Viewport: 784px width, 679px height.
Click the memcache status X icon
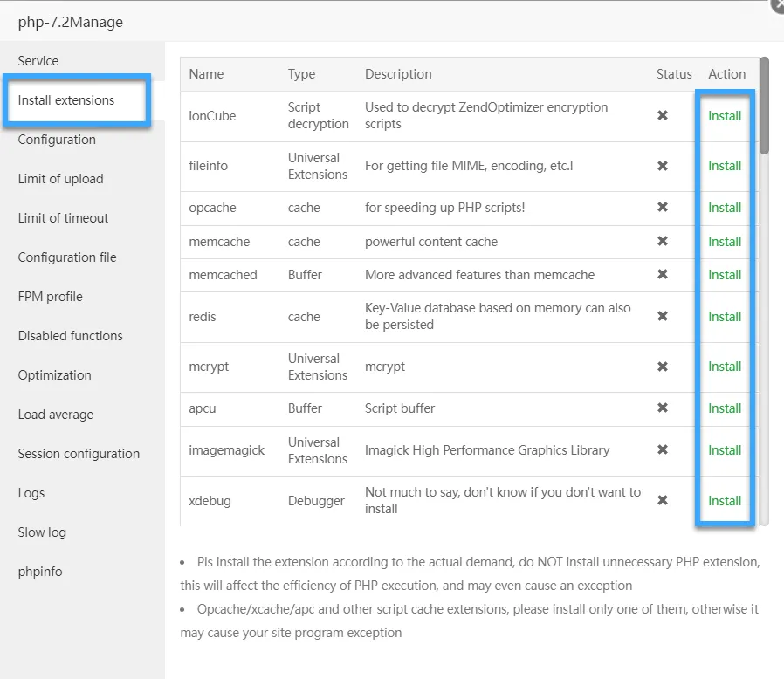pos(663,241)
